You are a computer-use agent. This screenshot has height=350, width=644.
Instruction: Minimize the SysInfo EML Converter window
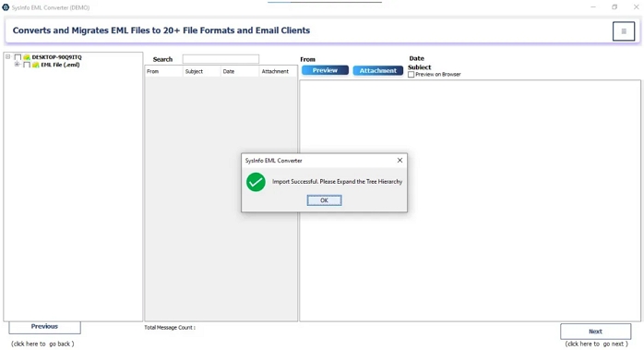click(x=593, y=7)
